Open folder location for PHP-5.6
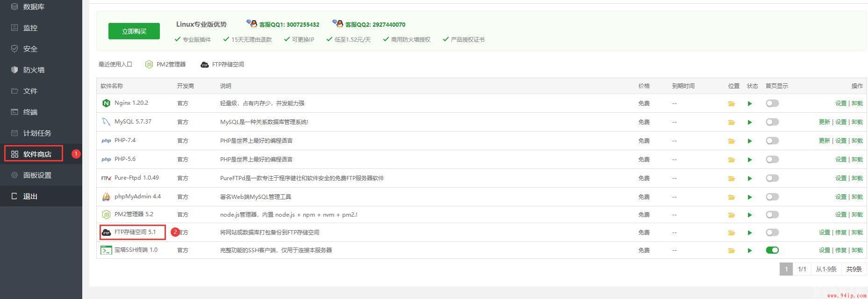Screen dimensions: 868x299 click(x=731, y=160)
